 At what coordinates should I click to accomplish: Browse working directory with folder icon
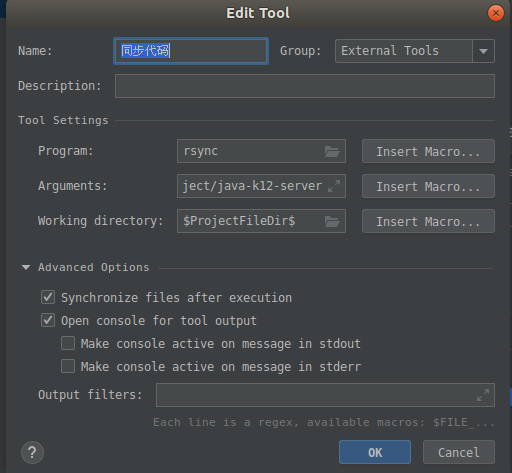pos(332,221)
